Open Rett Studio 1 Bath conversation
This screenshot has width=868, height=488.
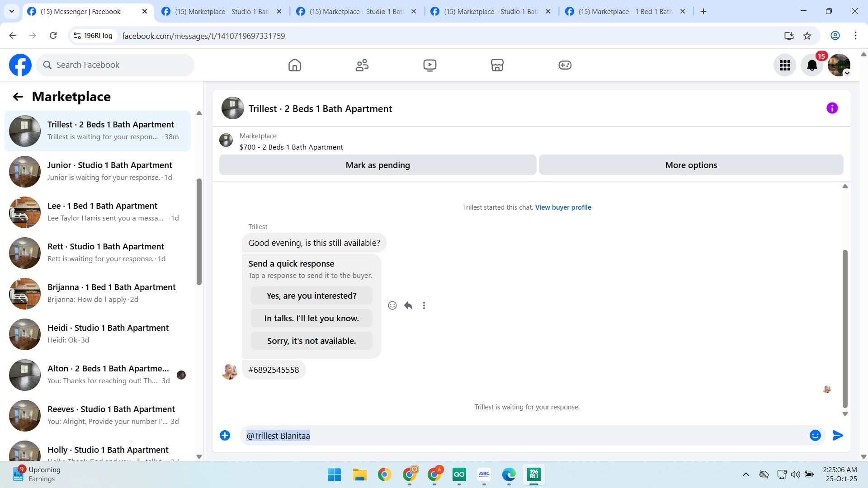pos(97,253)
